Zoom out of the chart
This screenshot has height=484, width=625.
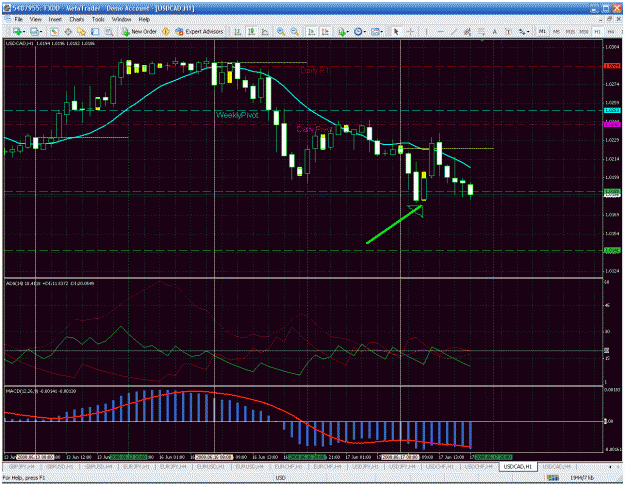coord(295,31)
